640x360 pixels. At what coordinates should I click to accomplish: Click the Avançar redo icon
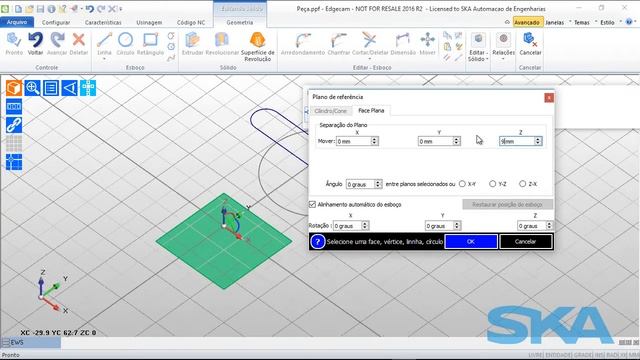click(x=57, y=40)
